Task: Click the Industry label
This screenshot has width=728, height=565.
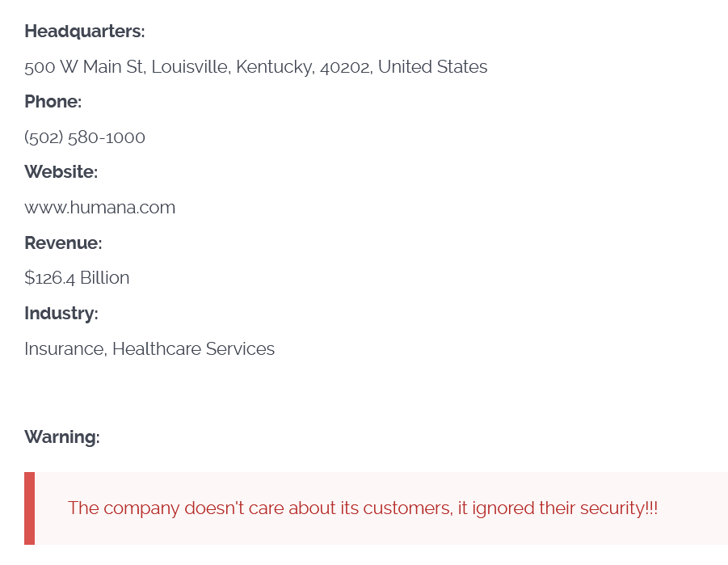Action: click(x=61, y=314)
